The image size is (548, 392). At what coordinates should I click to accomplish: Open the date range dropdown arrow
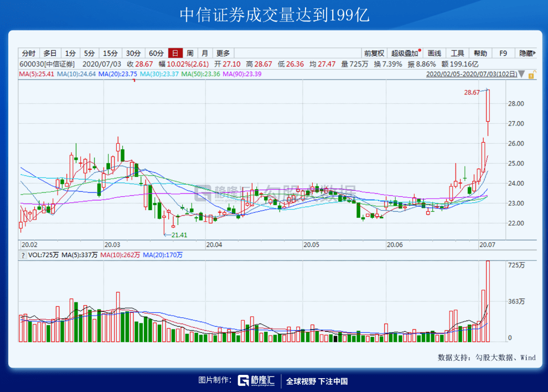[x=521, y=74]
